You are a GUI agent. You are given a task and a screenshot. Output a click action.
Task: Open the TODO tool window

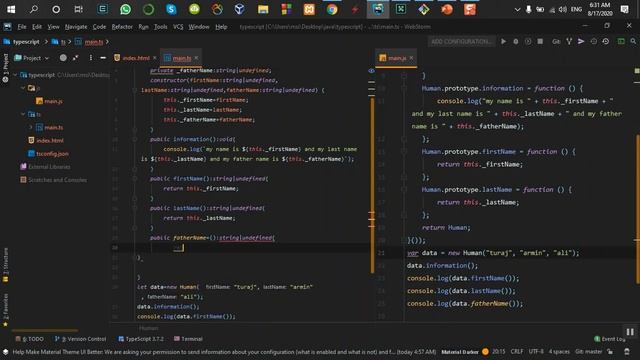(29, 339)
